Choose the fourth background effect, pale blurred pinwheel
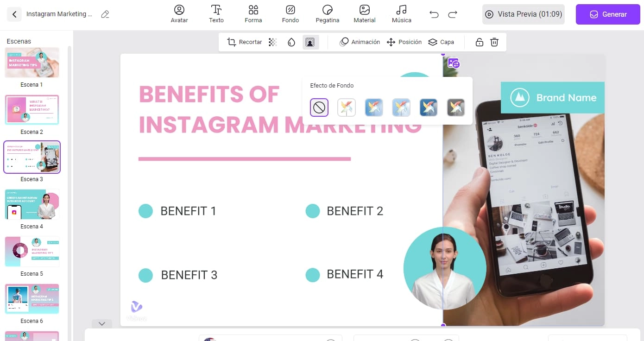Viewport: 644px width, 341px height. point(401,107)
